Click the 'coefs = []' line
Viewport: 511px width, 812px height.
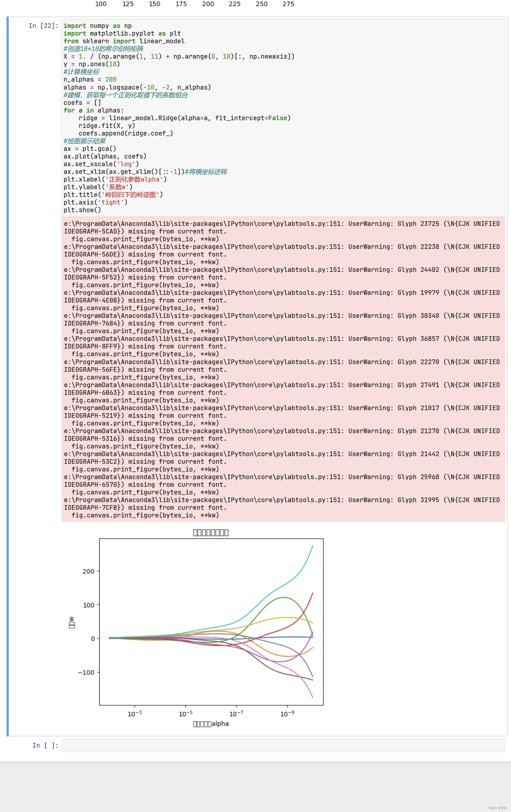(82, 102)
